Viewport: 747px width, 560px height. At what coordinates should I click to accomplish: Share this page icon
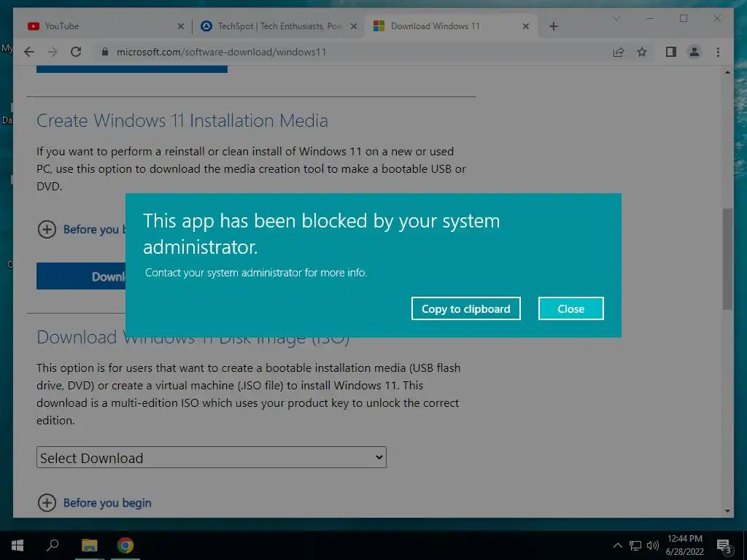click(x=619, y=52)
